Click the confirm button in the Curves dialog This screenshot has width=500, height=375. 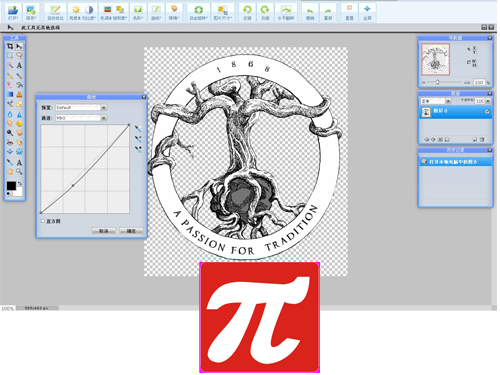coord(131,231)
